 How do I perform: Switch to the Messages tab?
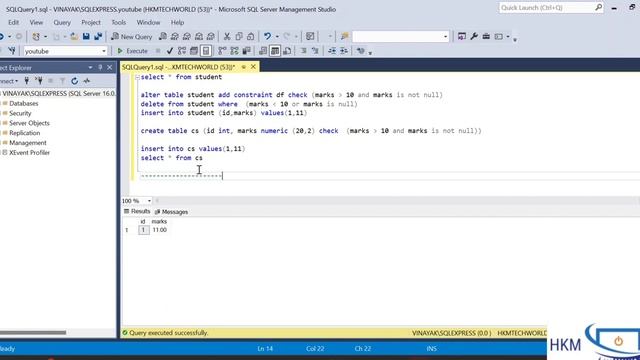coord(171,212)
